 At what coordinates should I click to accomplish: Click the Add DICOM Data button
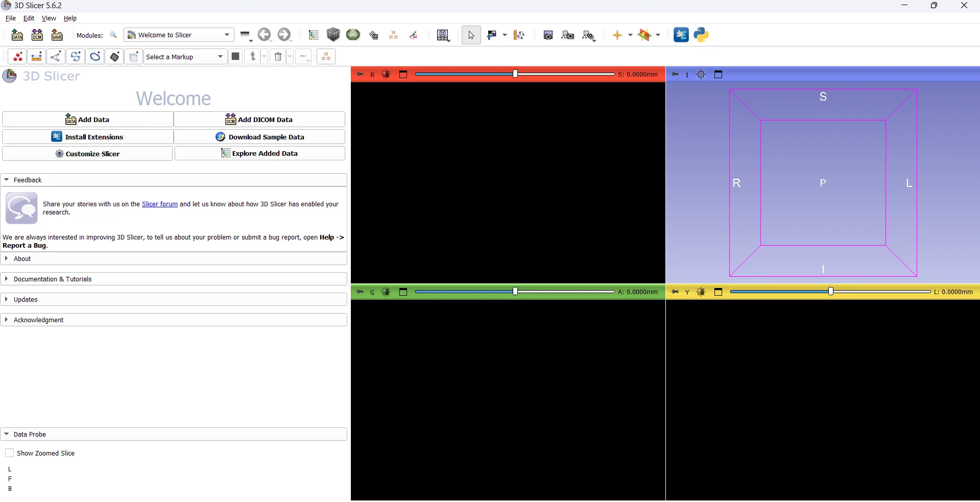pos(259,119)
